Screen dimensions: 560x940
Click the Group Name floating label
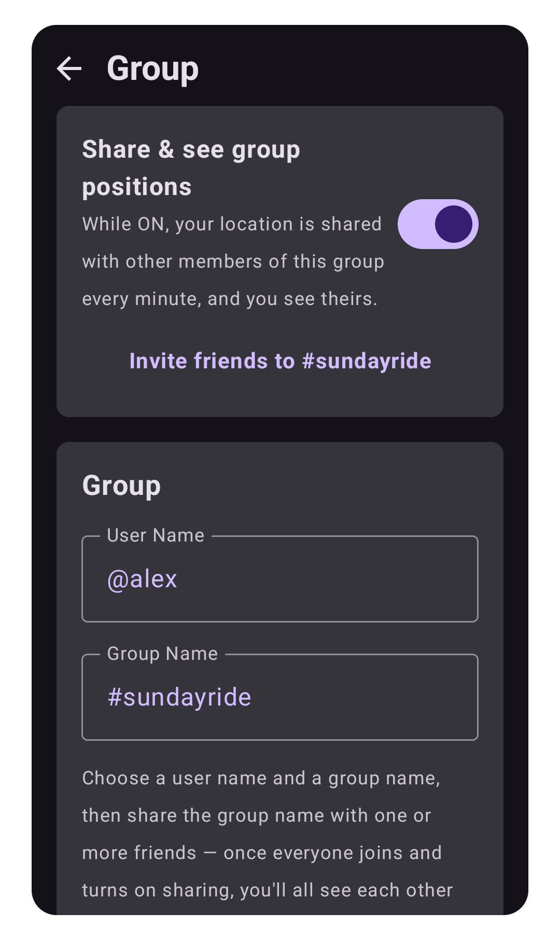(x=162, y=654)
